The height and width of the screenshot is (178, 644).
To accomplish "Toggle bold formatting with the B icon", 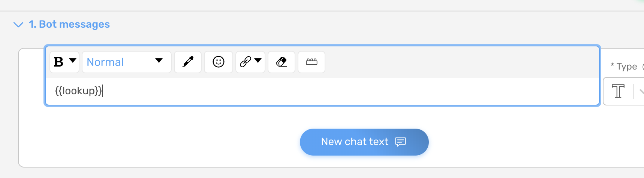I will point(58,62).
